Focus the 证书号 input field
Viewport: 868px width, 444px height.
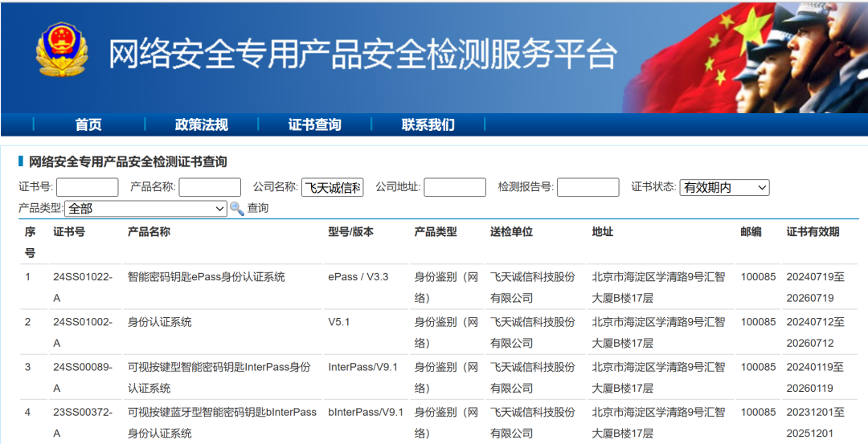coord(88,187)
